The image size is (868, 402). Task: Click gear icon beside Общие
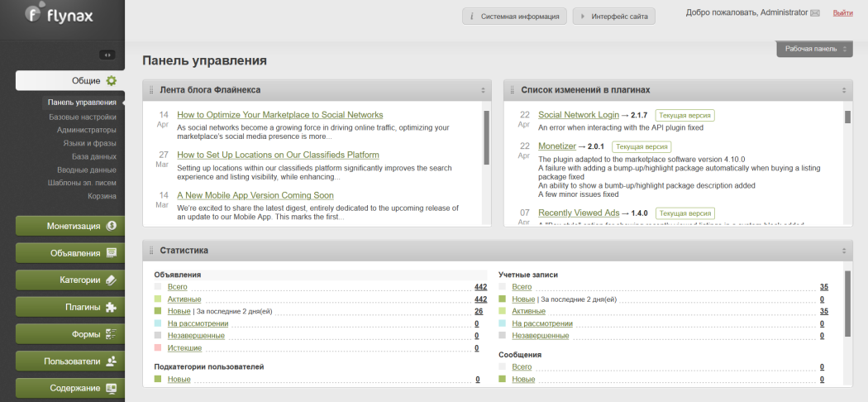tap(112, 81)
